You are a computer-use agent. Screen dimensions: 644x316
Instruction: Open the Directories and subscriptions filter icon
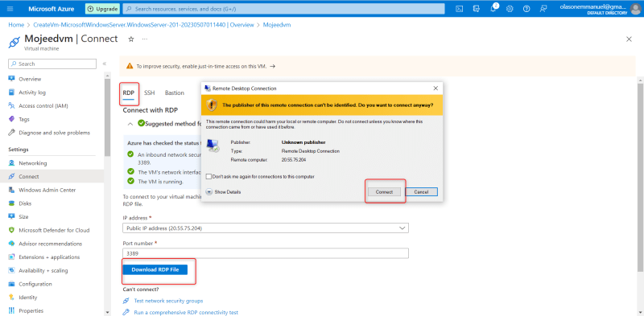[477, 9]
